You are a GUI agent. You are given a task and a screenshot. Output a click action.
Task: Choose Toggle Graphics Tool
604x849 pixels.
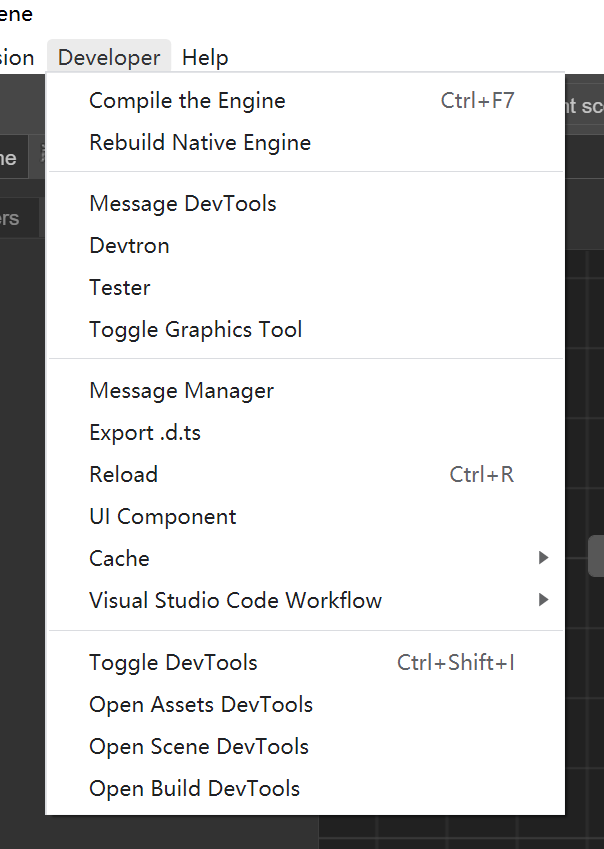coord(196,330)
